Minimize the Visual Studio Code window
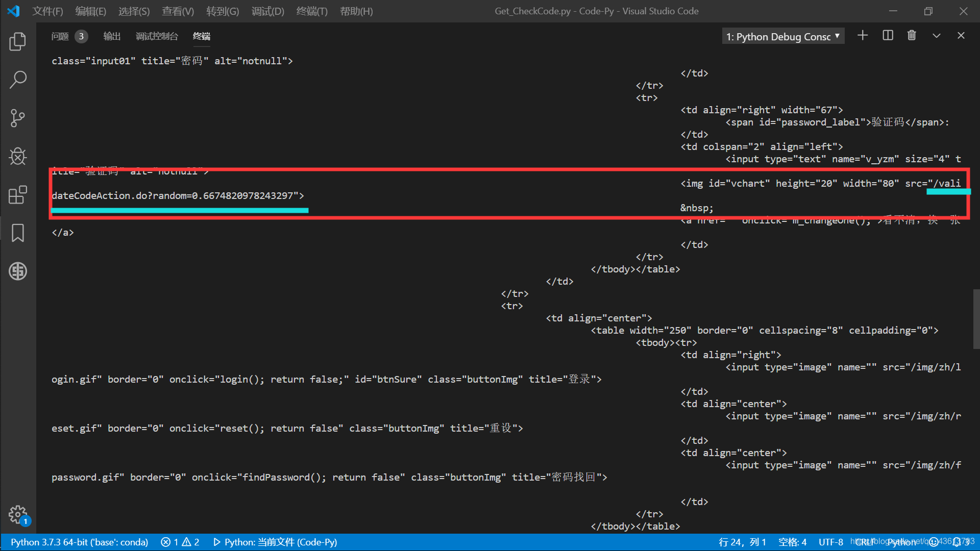This screenshot has width=980, height=551. 893,11
